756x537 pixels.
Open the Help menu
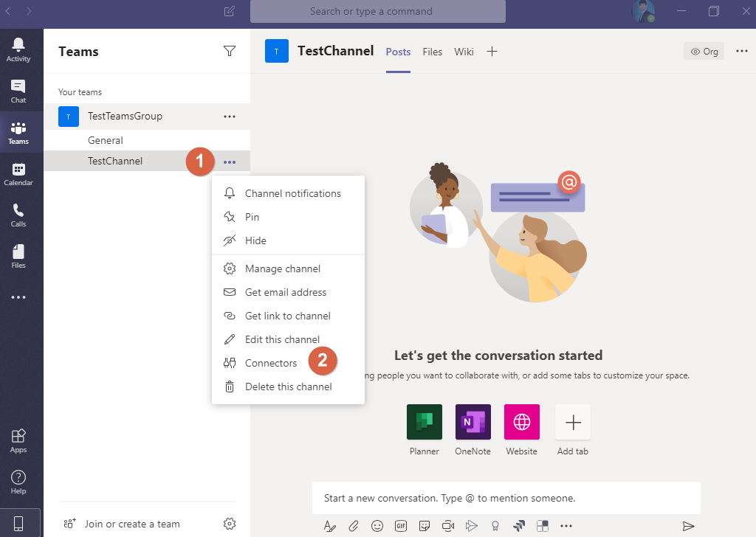[18, 482]
